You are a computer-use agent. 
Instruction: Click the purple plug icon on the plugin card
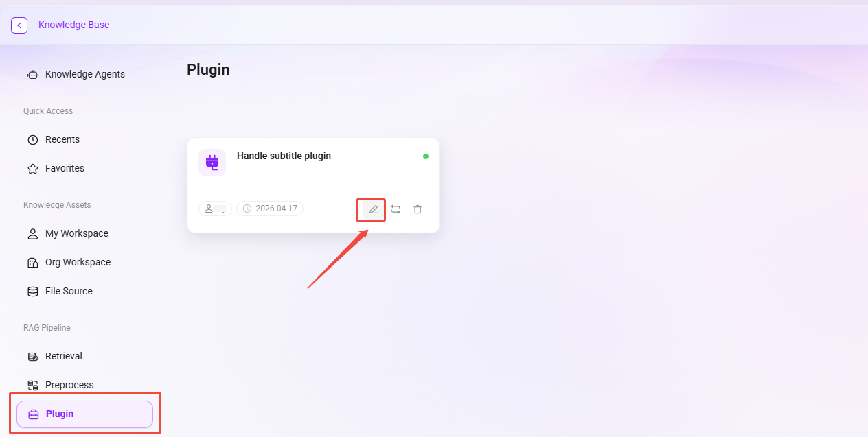point(212,163)
